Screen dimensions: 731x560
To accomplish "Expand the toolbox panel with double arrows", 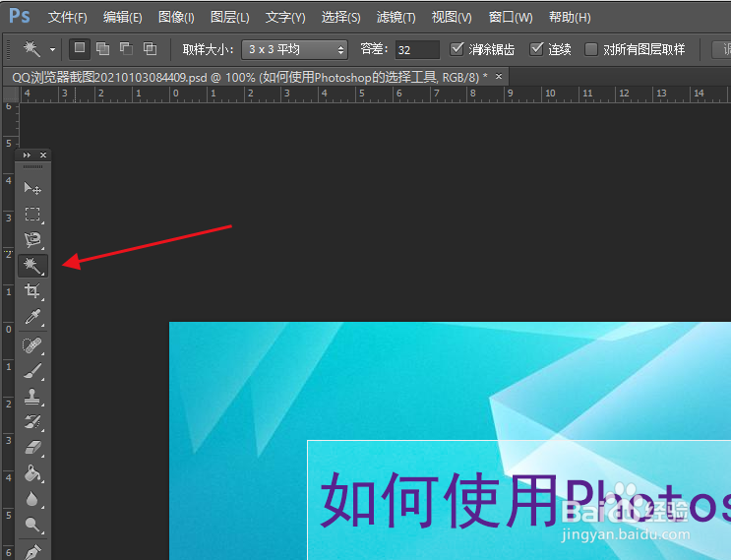I will (x=27, y=155).
